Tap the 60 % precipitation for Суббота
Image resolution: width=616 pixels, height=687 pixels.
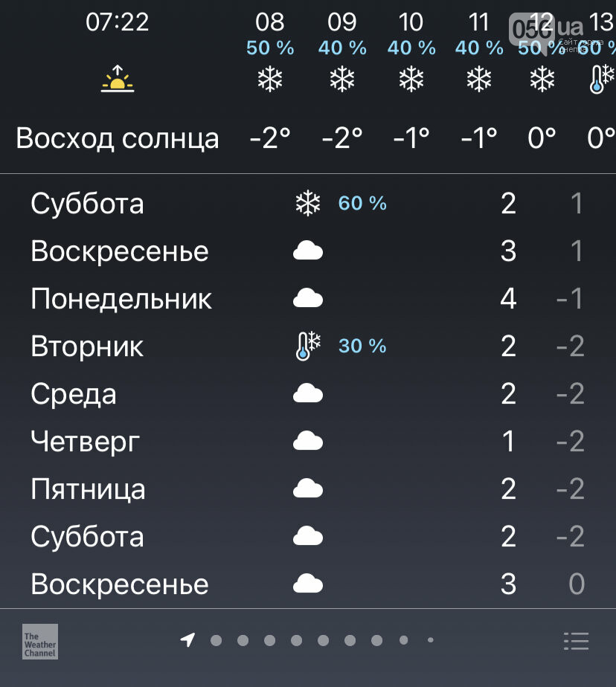point(362,203)
